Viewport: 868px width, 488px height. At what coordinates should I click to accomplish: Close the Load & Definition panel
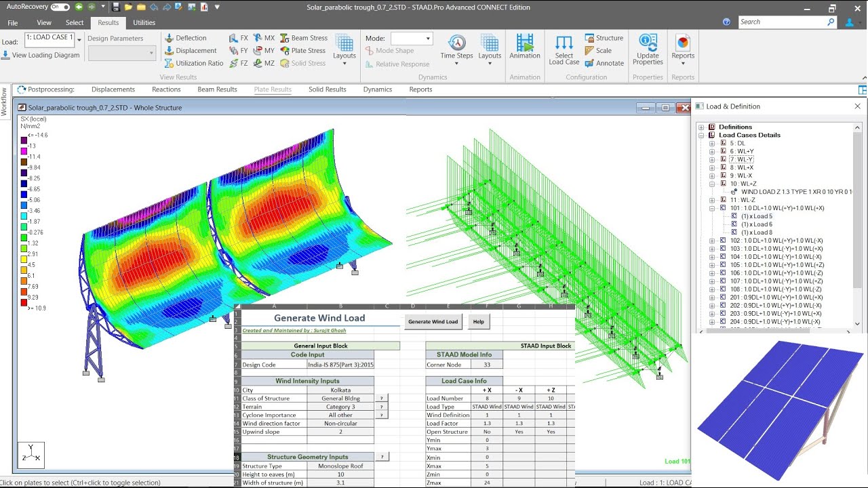(x=857, y=106)
